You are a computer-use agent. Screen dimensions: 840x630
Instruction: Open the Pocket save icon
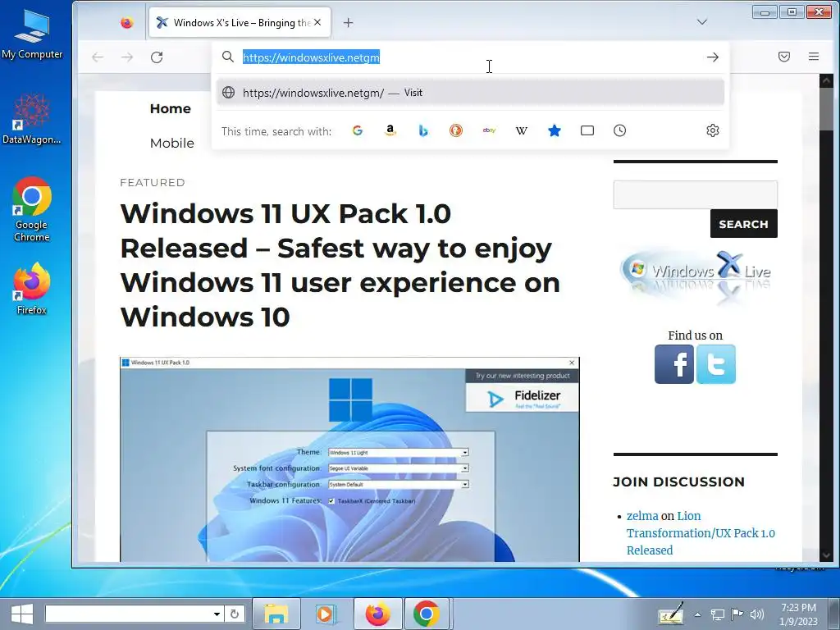tap(783, 57)
